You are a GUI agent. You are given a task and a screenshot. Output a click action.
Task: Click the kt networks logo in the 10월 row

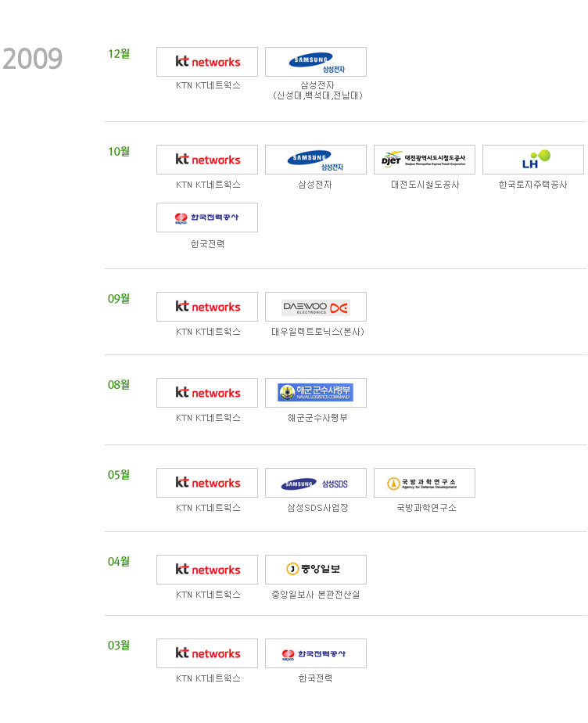pyautogui.click(x=207, y=160)
